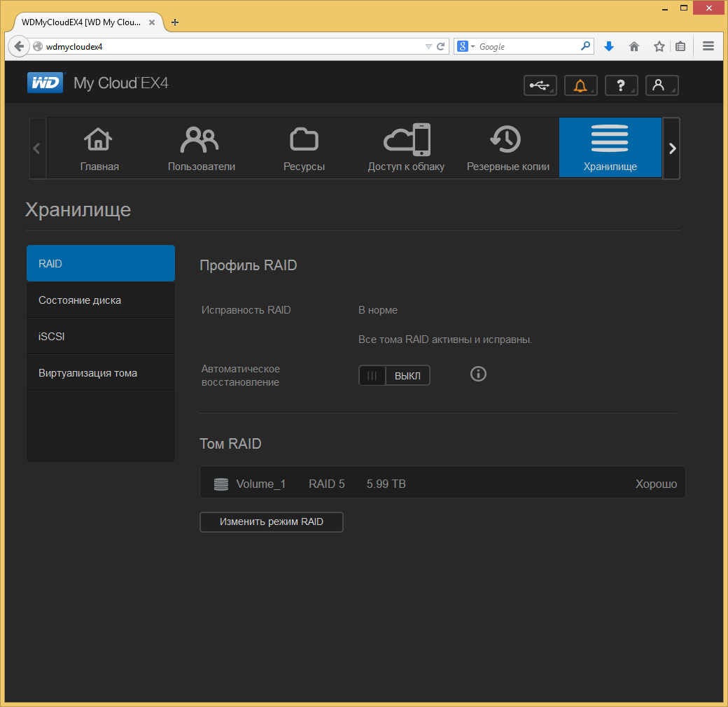This screenshot has height=707, width=728.
Task: Select the Volume_1 text
Action: 260,484
